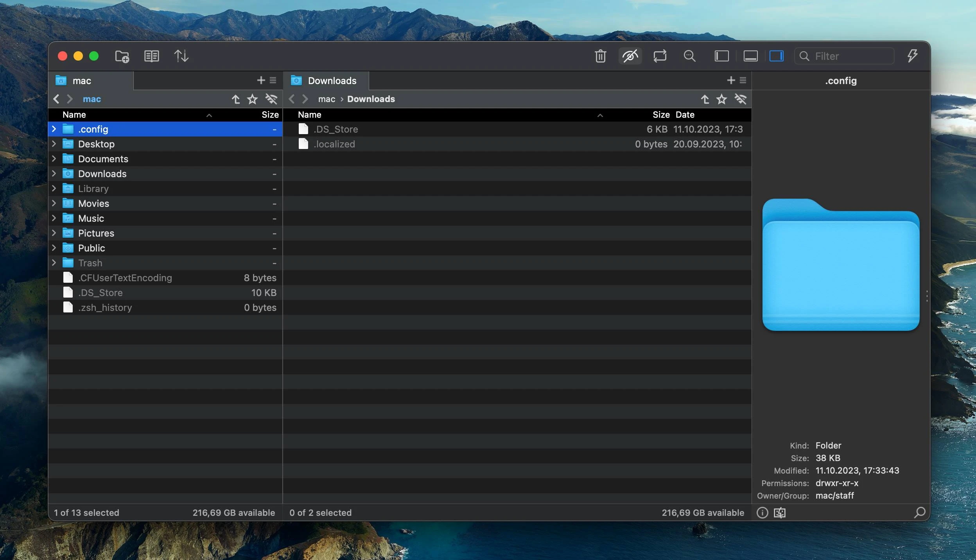Viewport: 976px width, 560px height.
Task: Open tab list menu in left pane
Action: click(273, 80)
